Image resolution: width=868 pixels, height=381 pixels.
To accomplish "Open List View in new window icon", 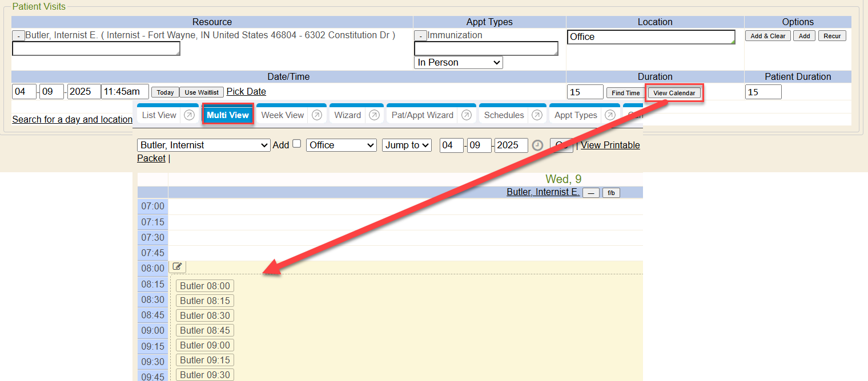I will tap(189, 115).
